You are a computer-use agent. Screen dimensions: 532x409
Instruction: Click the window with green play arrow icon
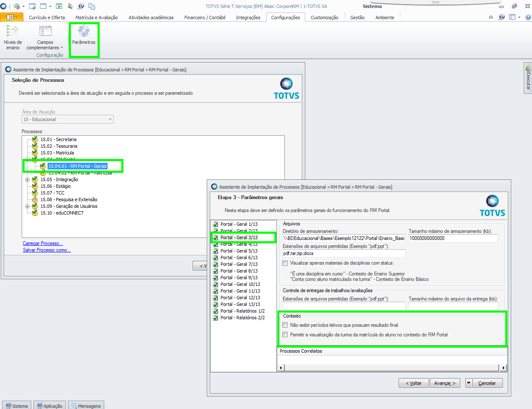[59, 6]
